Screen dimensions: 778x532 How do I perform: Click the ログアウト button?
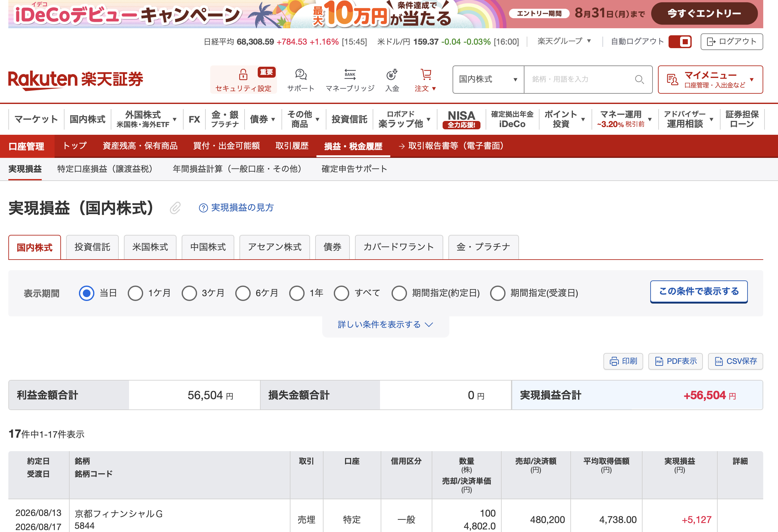pos(731,41)
